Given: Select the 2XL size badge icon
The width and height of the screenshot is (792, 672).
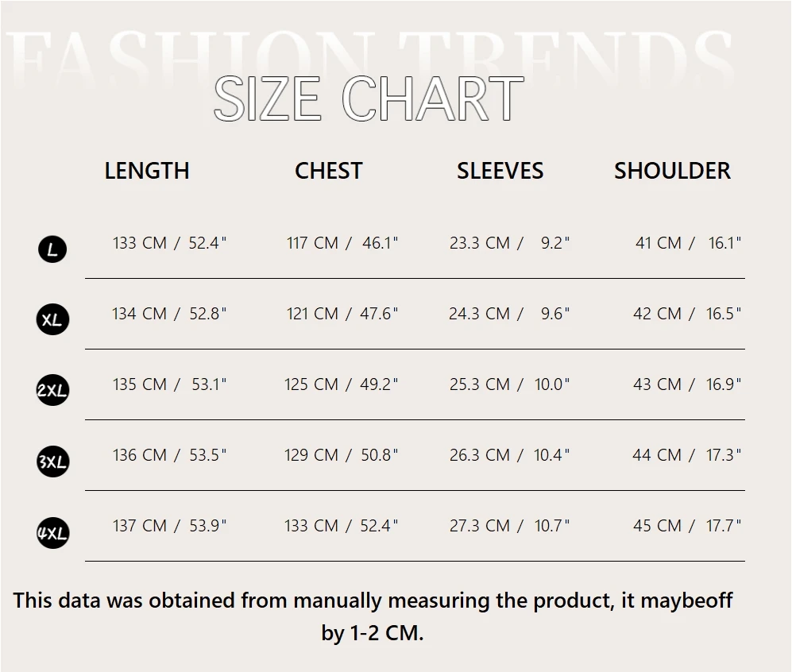Looking at the screenshot, I should click(52, 390).
